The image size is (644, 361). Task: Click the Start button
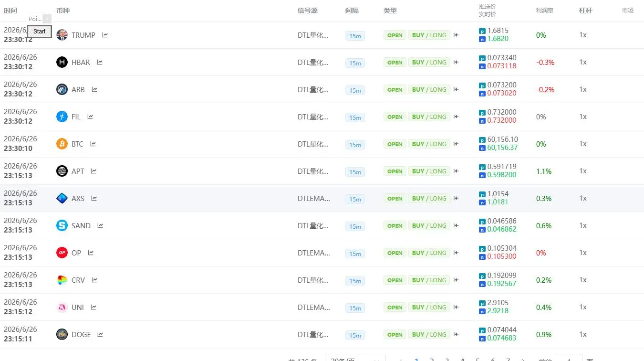point(40,32)
